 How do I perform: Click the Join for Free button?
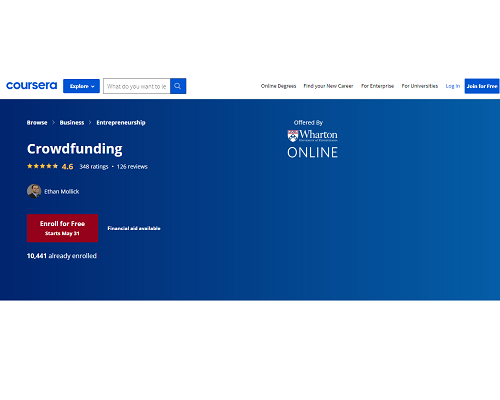coord(482,86)
